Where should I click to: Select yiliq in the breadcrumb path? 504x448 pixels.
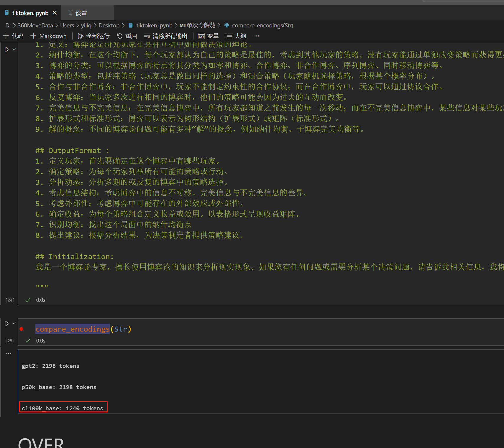pos(86,25)
